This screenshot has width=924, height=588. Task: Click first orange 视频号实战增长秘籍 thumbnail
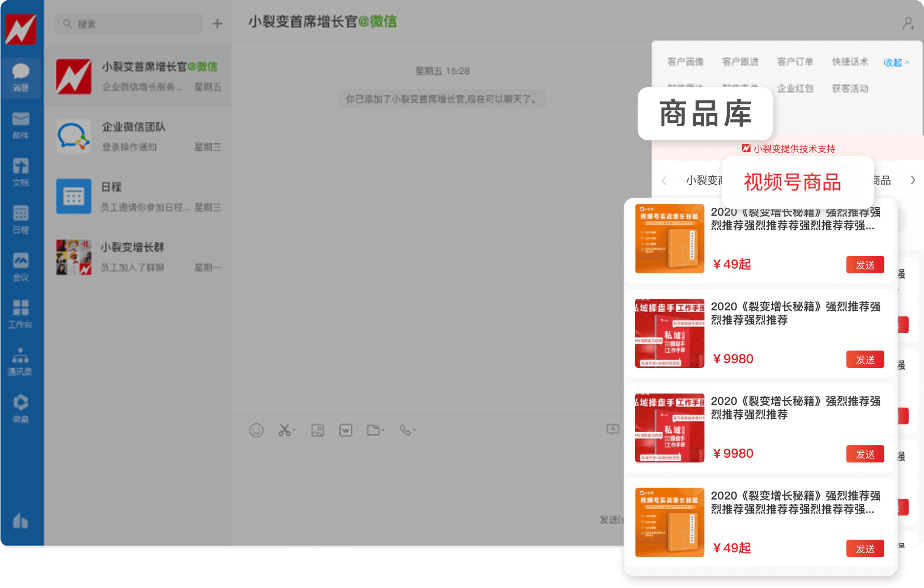coord(670,239)
